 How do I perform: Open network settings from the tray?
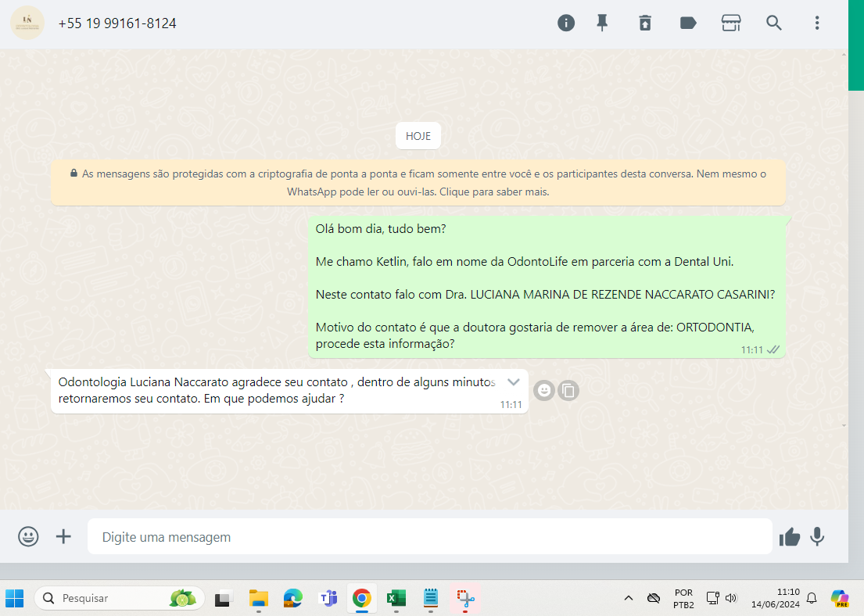coord(712,598)
